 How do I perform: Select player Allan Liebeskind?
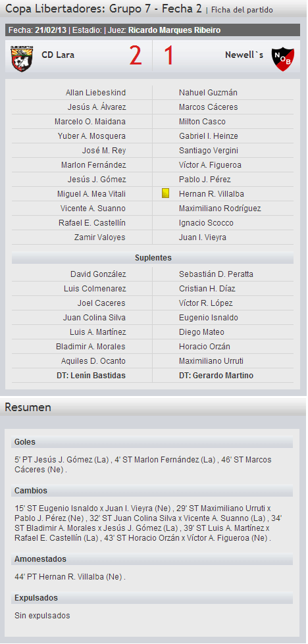(x=95, y=93)
